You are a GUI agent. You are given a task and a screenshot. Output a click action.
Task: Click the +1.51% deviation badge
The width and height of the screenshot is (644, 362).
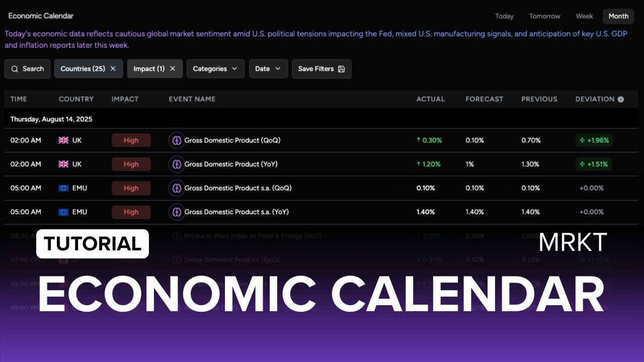pyautogui.click(x=594, y=164)
